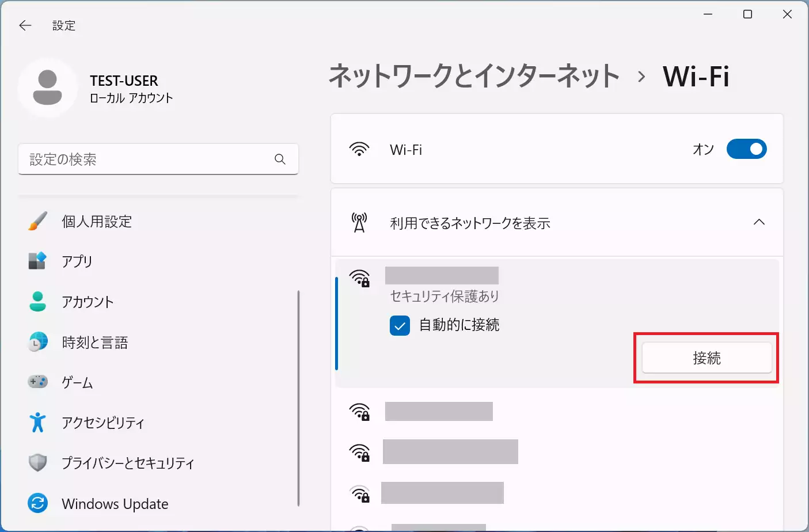809x532 pixels.
Task: Open 時刻と言語 settings page
Action: coord(158,342)
